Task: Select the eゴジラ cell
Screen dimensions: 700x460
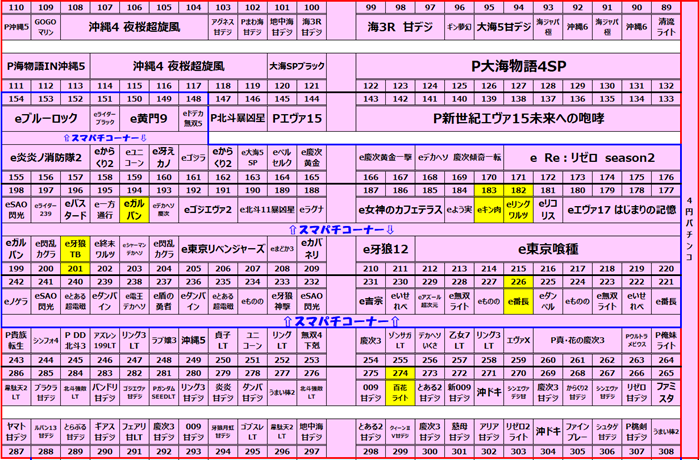Action: (x=193, y=158)
